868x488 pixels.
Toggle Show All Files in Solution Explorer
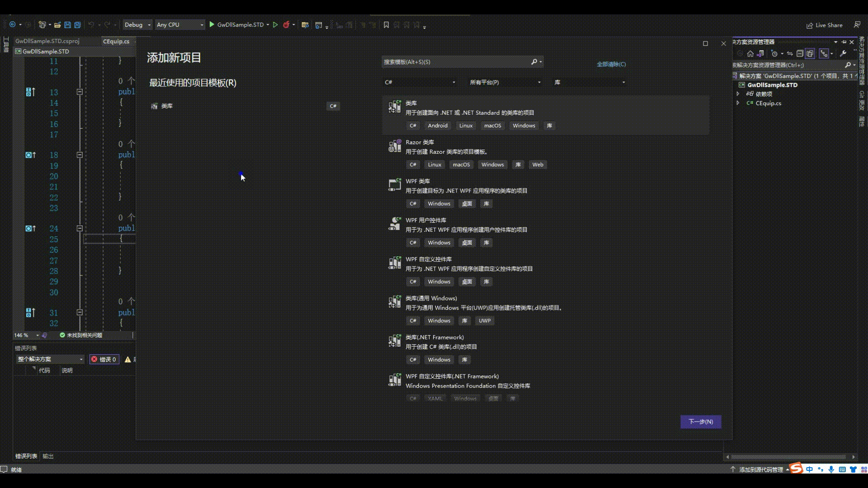[x=810, y=53]
